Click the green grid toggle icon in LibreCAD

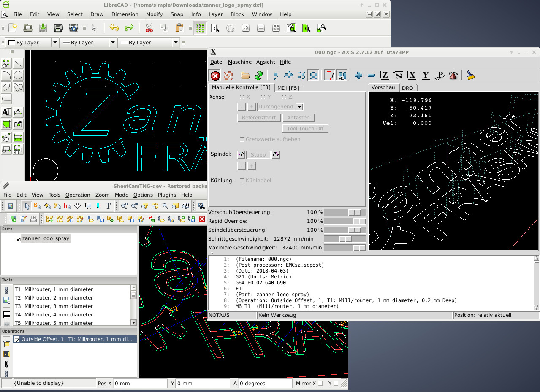[x=200, y=28]
